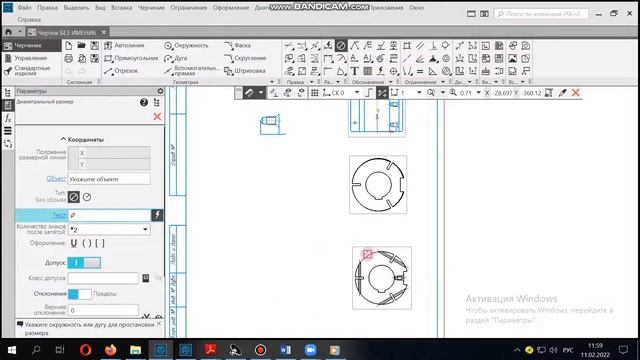640x360 pixels.
Task: Open Firefox from the taskbar
Action: coord(111,350)
